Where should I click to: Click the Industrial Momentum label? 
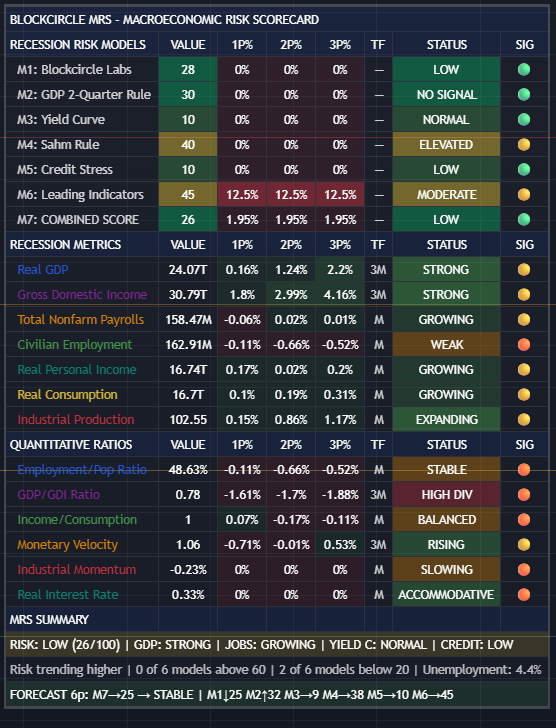(77, 570)
